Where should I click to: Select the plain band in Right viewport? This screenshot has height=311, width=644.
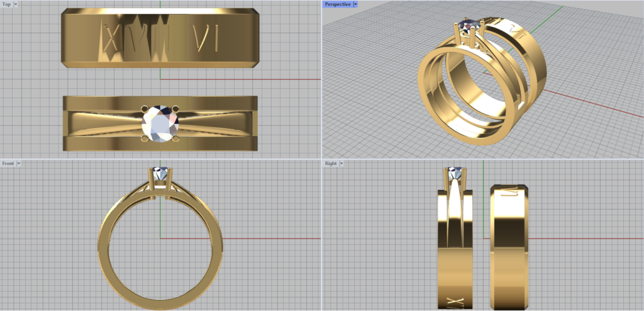click(x=509, y=247)
